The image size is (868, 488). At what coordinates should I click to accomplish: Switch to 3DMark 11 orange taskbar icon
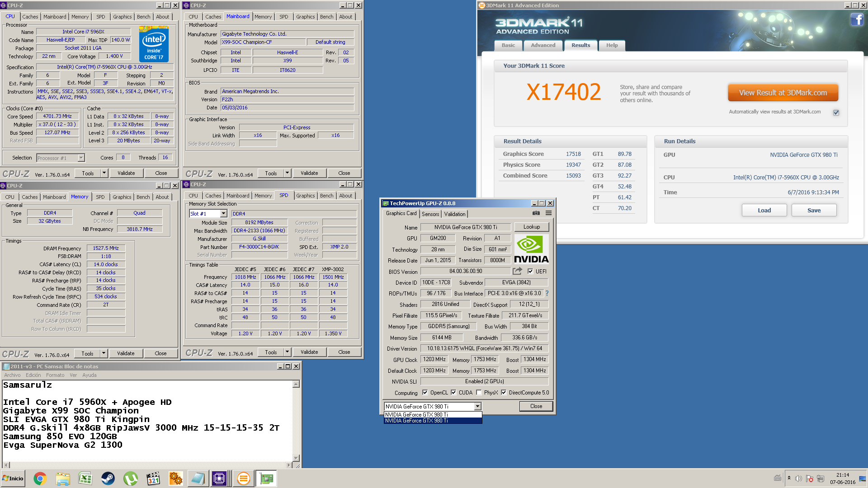[x=243, y=479]
